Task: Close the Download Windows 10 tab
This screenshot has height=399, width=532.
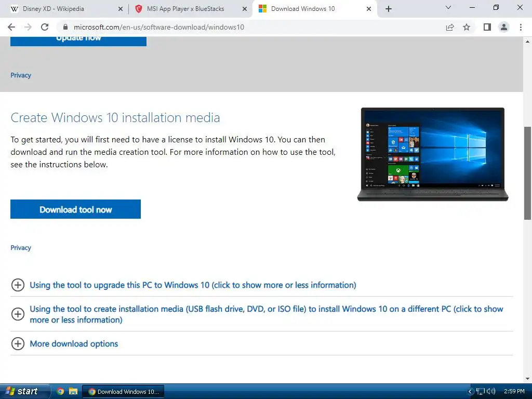Action: [369, 9]
